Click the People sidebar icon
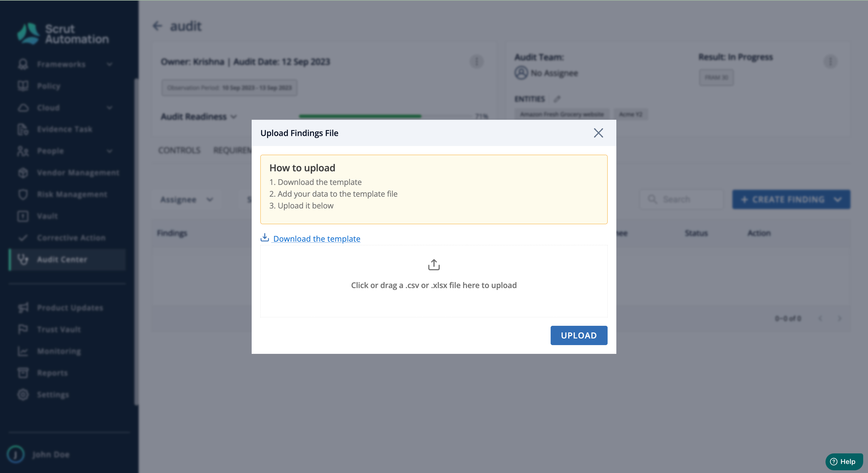 click(23, 151)
